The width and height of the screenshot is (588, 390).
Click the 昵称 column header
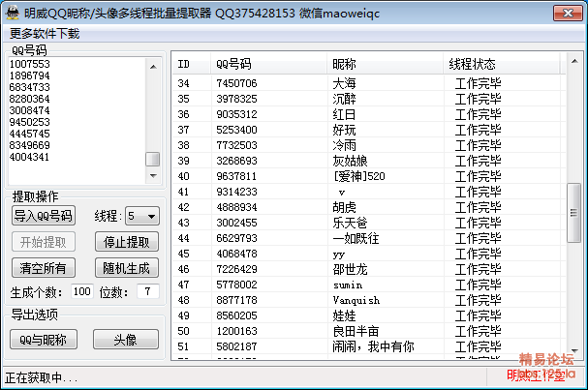386,64
